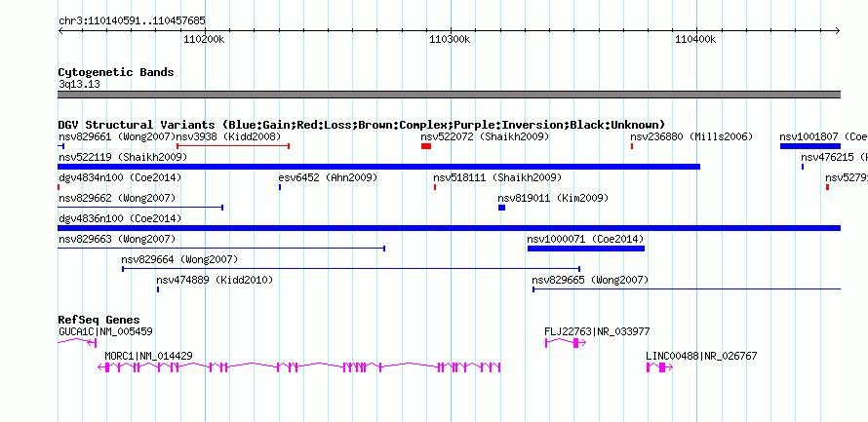
Task: Click the nsv3938 (Kidd2008) label
Action: (228, 136)
